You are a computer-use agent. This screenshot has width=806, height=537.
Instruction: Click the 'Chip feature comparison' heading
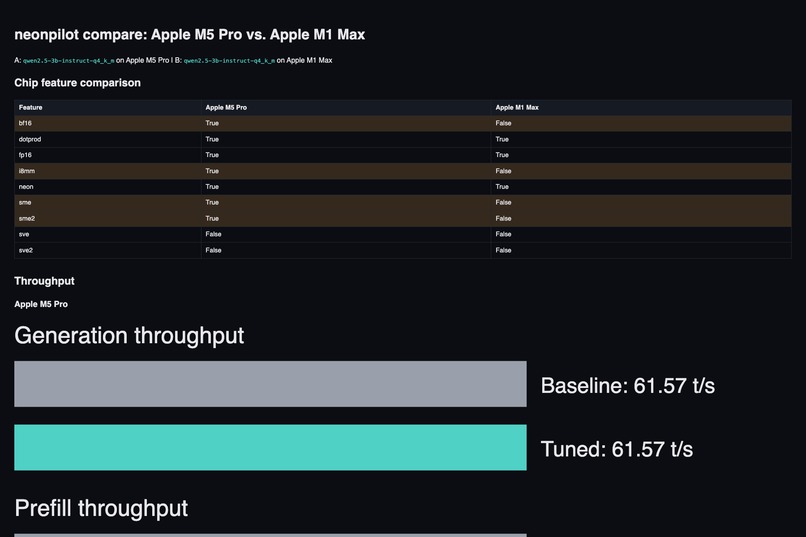[78, 83]
